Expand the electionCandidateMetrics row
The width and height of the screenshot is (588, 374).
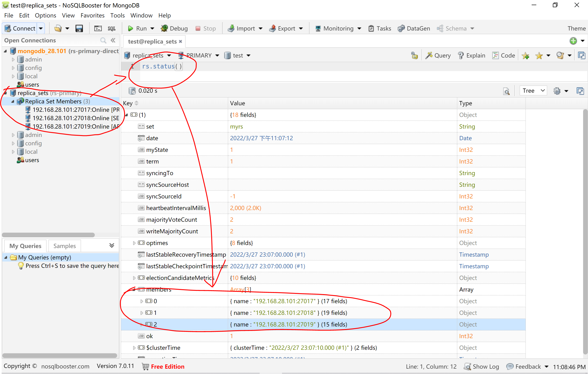click(134, 278)
